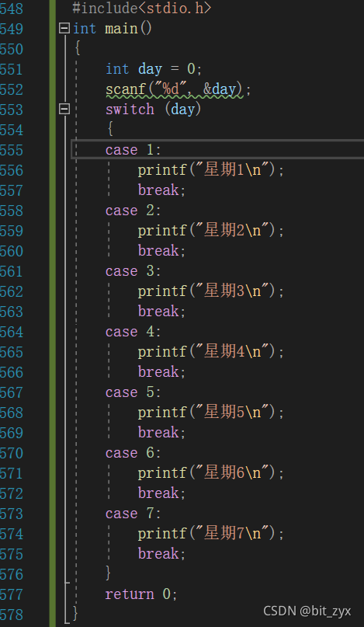Click the 'int day = 0;' statement

[154, 69]
